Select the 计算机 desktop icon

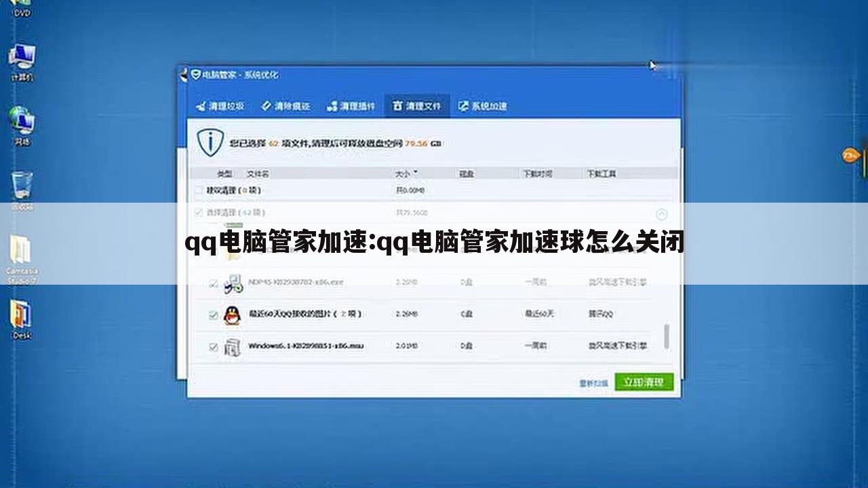22,62
